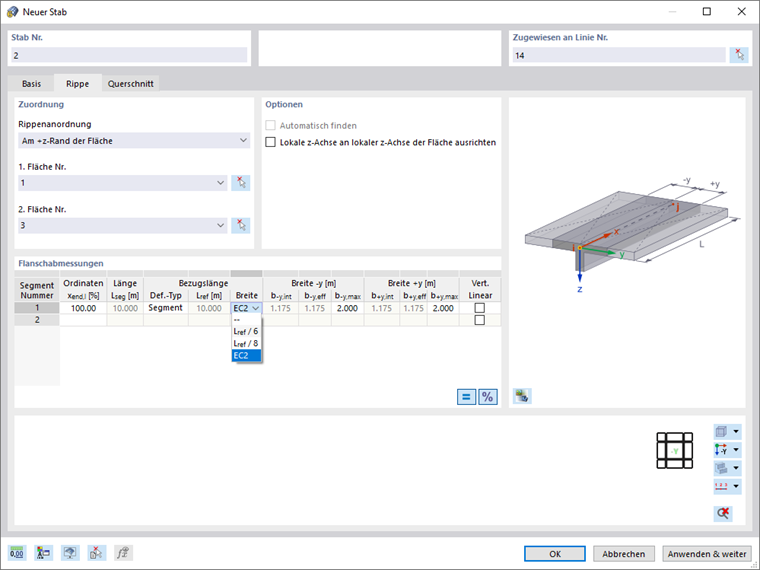Click the magnifier with red X icon

723,513
